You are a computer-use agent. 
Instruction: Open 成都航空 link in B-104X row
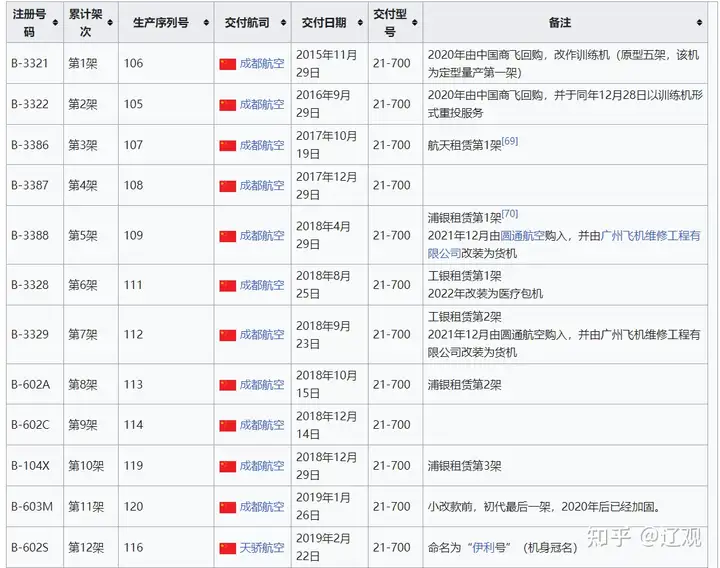pos(262,466)
